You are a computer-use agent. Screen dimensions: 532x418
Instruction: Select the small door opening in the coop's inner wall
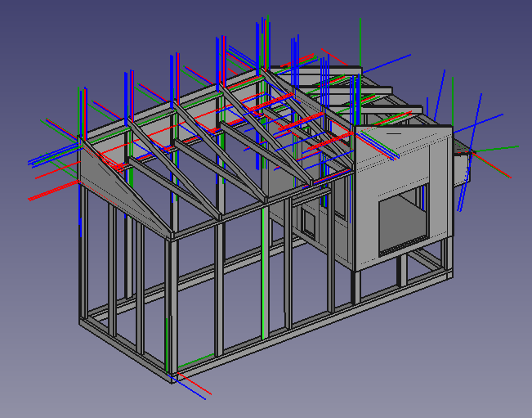coord(310,221)
